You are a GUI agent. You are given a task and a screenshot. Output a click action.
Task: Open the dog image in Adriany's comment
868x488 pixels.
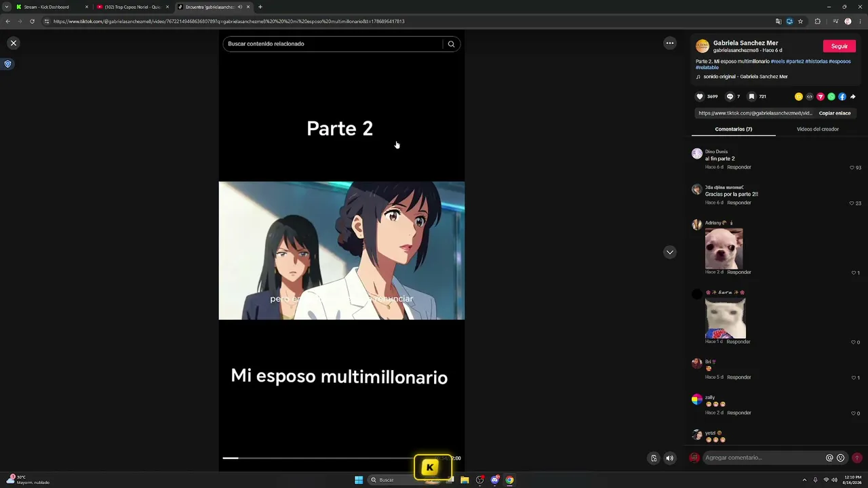tap(724, 248)
